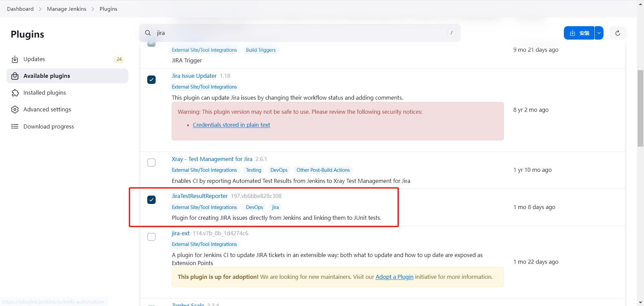Click the blue install button

[579, 33]
